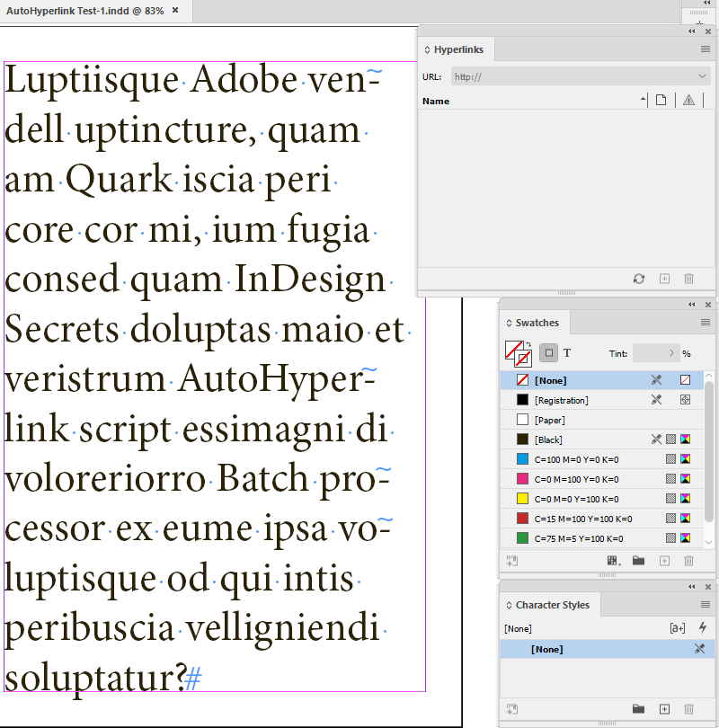The width and height of the screenshot is (719, 728).
Task: Close the AutoHyperlink Test-1.indd document tab
Action: (x=175, y=10)
